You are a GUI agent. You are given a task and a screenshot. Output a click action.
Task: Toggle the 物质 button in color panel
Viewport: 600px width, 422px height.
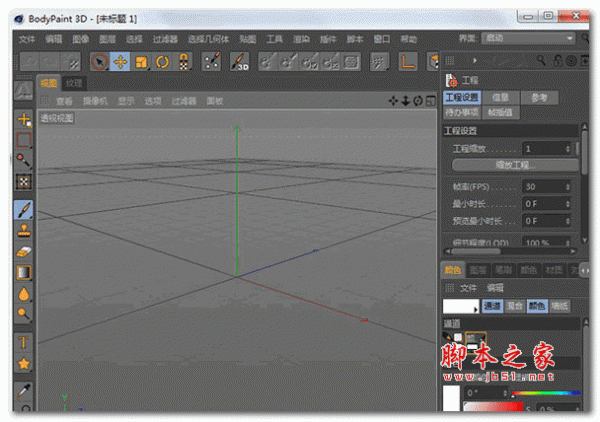[560, 306]
